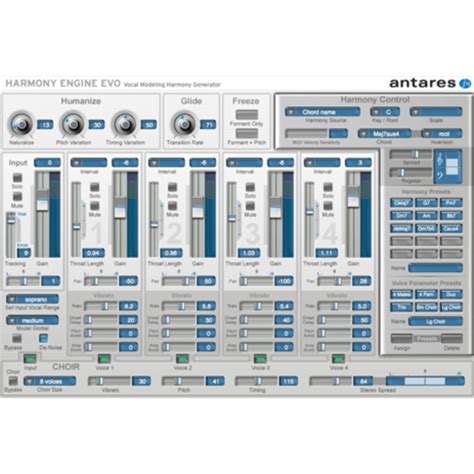The image size is (474, 474).
Task: Select the Lg Choir voice preset
Action: (x=451, y=307)
